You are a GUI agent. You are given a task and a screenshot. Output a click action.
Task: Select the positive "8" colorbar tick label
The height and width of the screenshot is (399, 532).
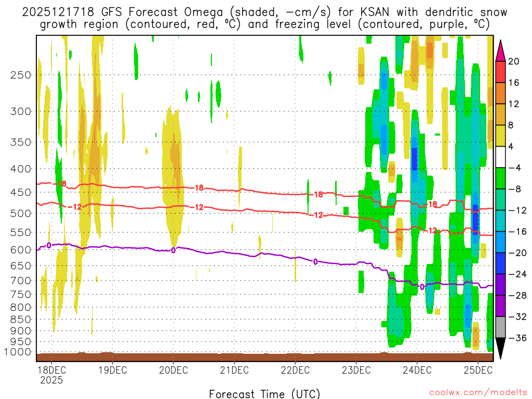(511, 125)
